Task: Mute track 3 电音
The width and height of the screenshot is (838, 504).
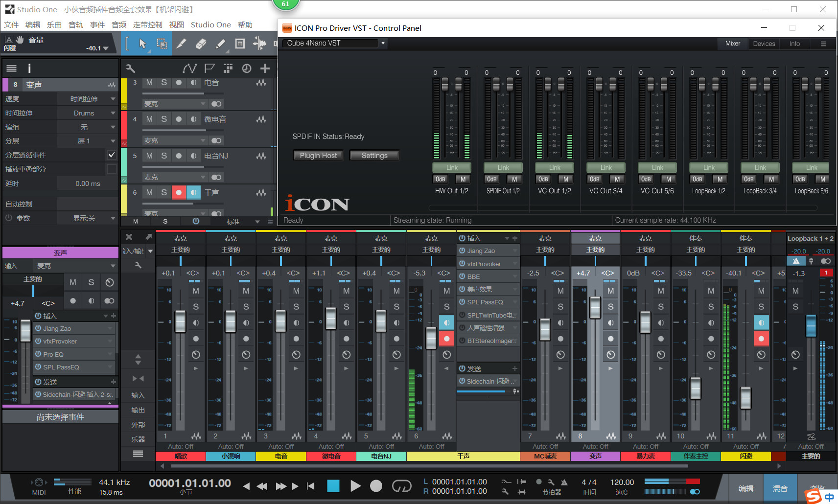Action: coord(149,82)
